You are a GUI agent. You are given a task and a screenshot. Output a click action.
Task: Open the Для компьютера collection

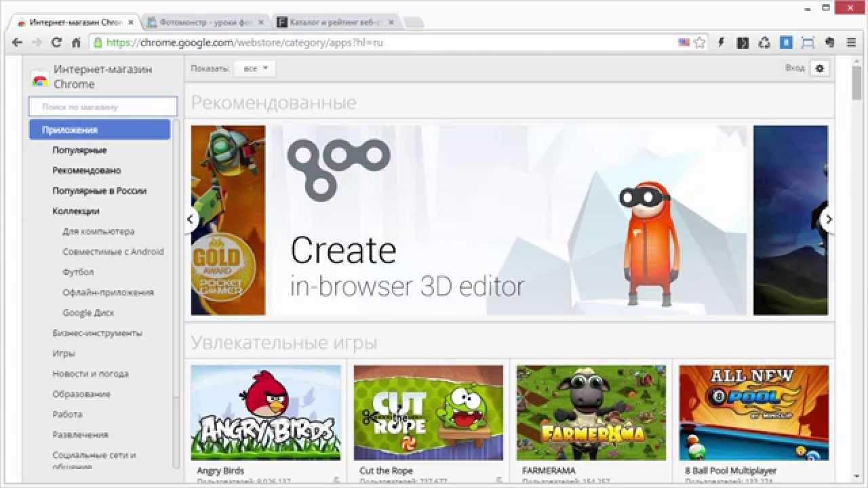point(98,231)
